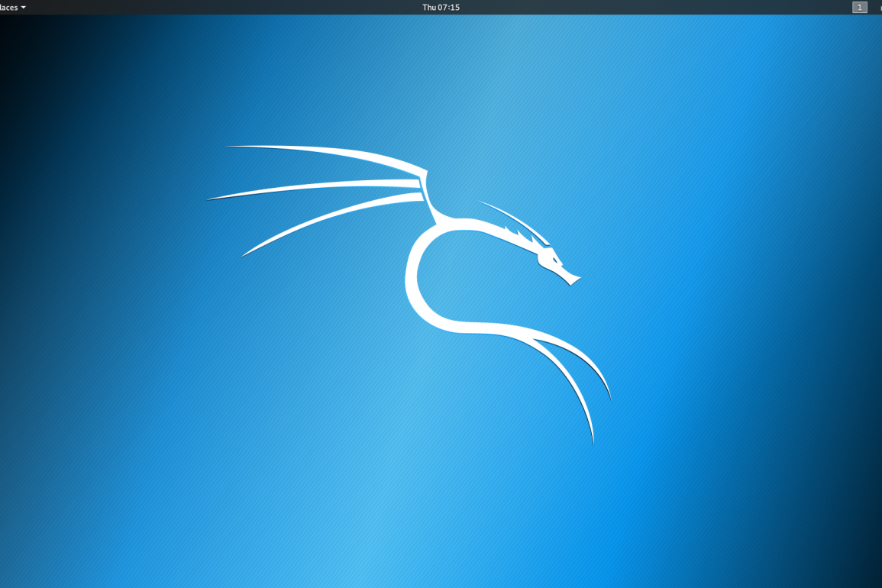882x588 pixels.
Task: Click empty top bar left of the clock
Action: click(229, 8)
